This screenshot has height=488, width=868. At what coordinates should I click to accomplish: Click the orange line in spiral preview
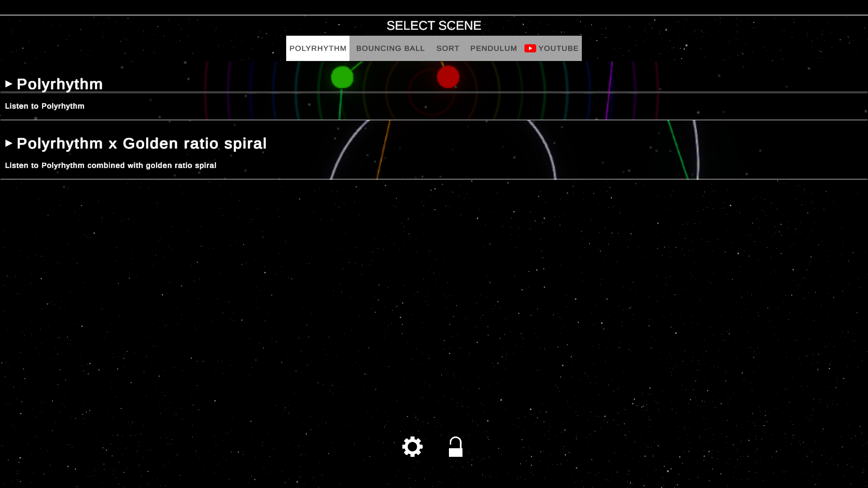[x=383, y=149]
